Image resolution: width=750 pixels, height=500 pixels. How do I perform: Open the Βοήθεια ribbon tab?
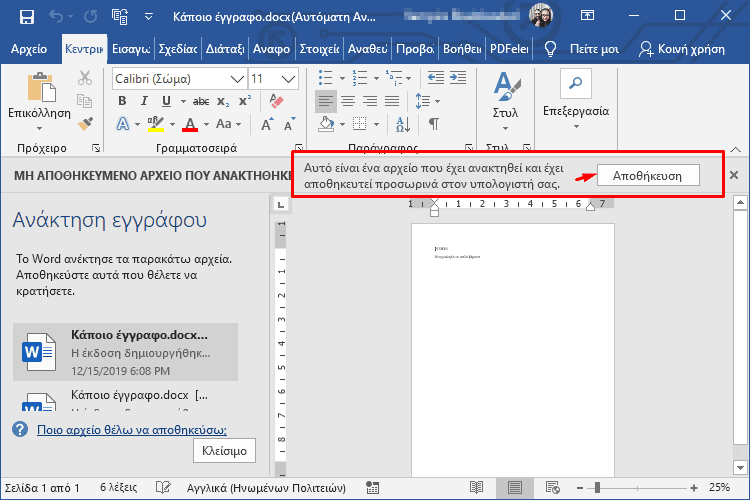pos(462,49)
